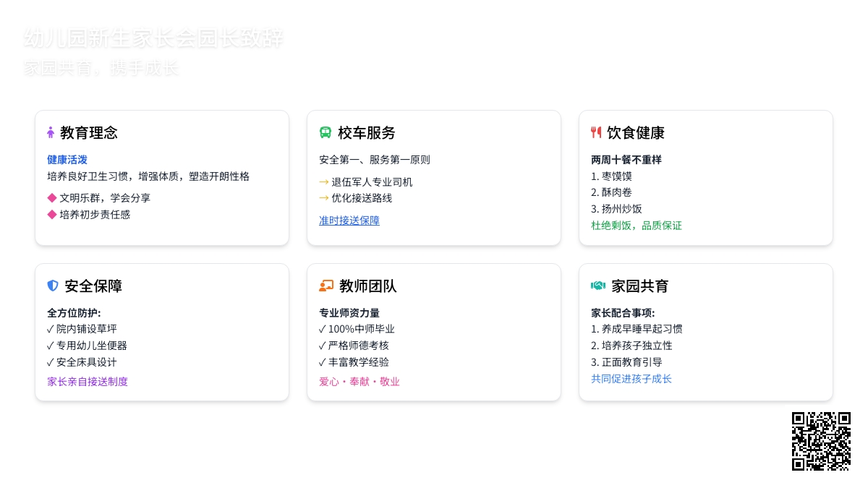Click the child icon beside 教育理念

[51, 132]
